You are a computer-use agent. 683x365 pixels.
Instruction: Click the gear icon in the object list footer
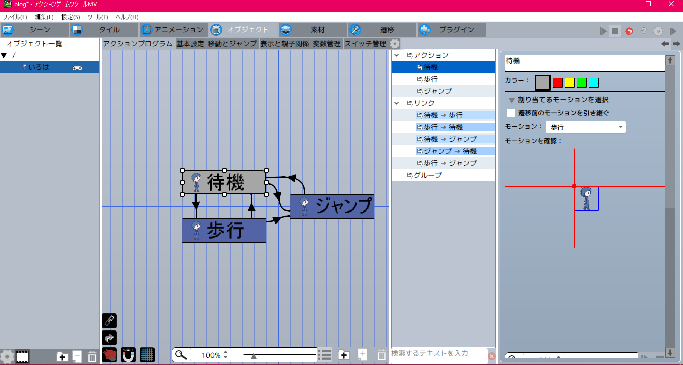(x=7, y=357)
